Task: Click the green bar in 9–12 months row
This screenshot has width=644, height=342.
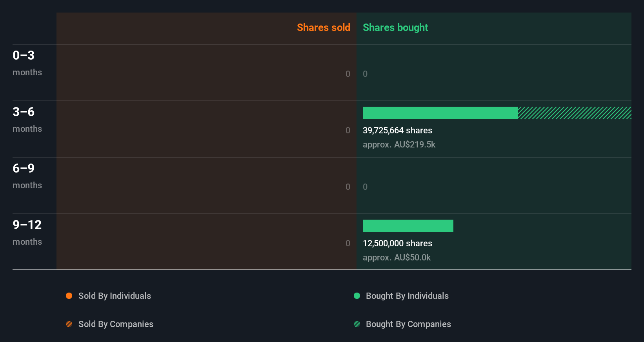Action: (x=408, y=226)
